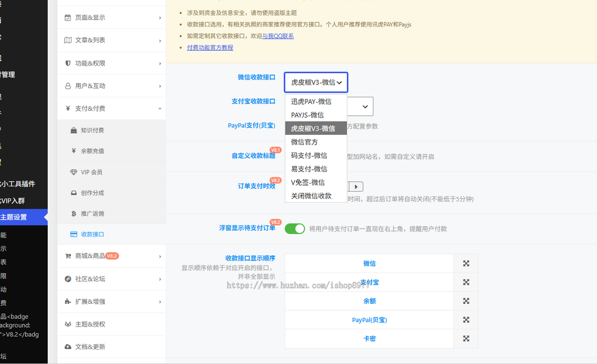Choose V免签-微信 option
Viewport: 597px width, 364px height.
pyautogui.click(x=316, y=182)
